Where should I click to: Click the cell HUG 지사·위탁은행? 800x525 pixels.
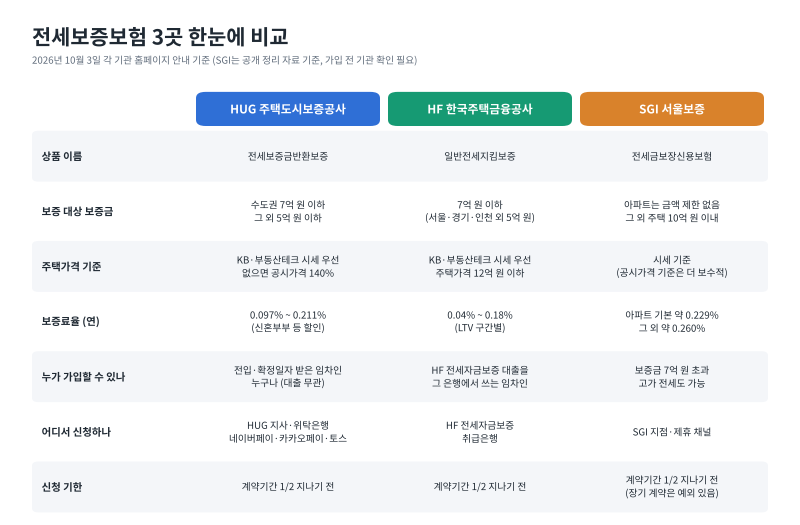pos(288,425)
